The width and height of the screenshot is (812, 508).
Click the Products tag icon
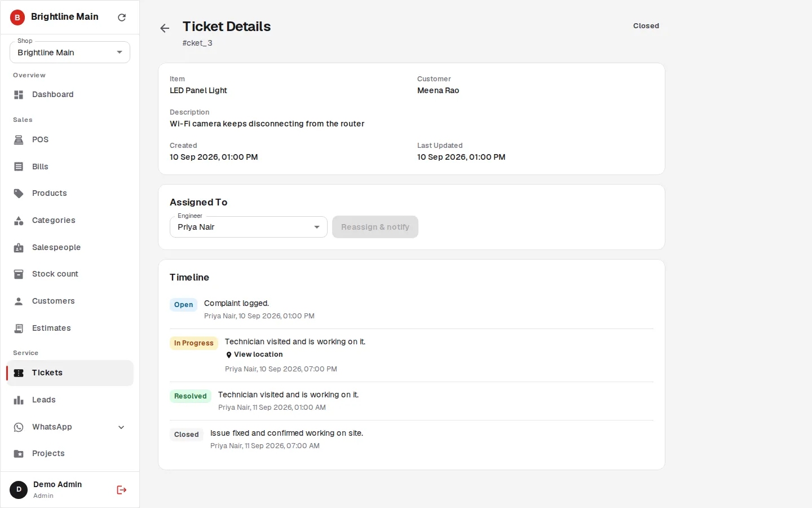(x=19, y=194)
